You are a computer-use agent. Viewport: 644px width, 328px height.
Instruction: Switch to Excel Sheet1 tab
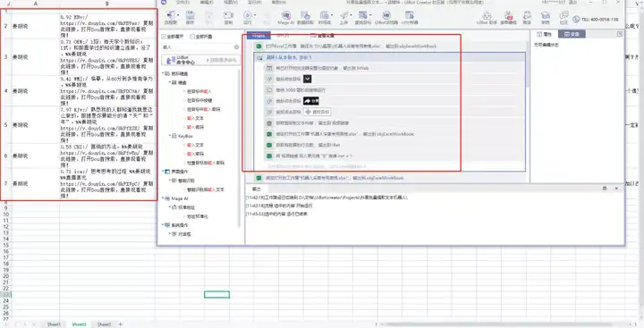54,324
